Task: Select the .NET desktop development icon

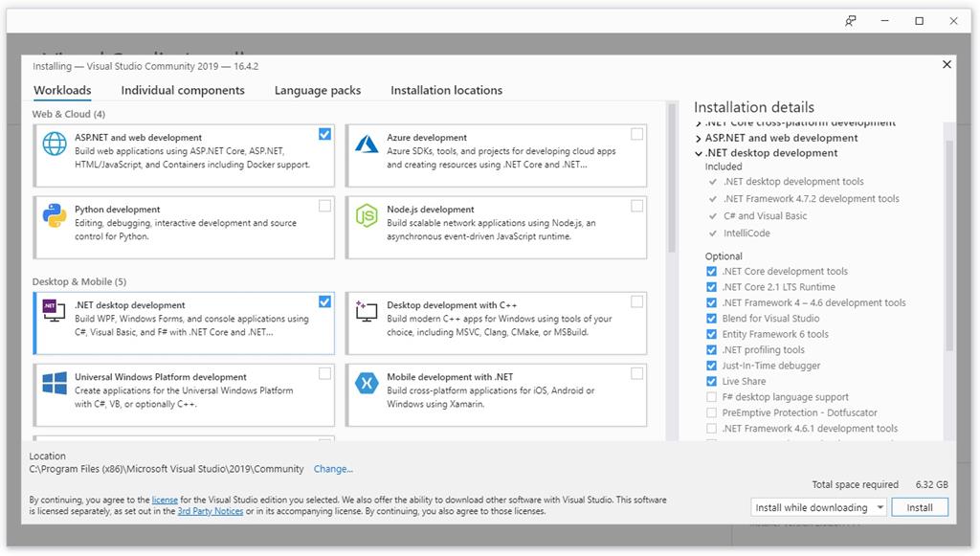Action: [56, 306]
